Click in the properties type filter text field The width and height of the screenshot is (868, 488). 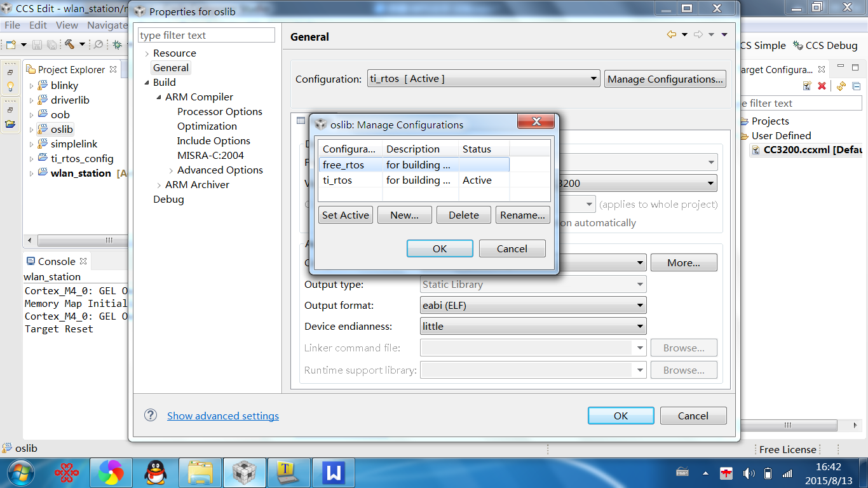pos(207,36)
